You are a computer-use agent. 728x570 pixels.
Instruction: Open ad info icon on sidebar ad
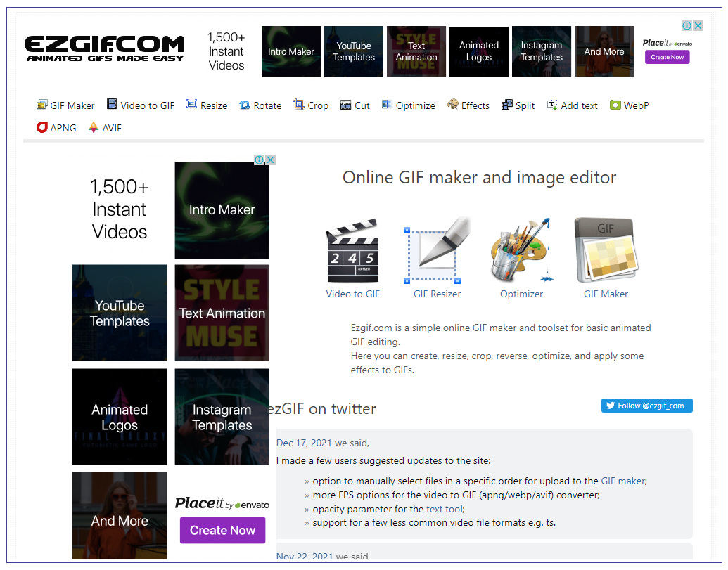[x=260, y=160]
